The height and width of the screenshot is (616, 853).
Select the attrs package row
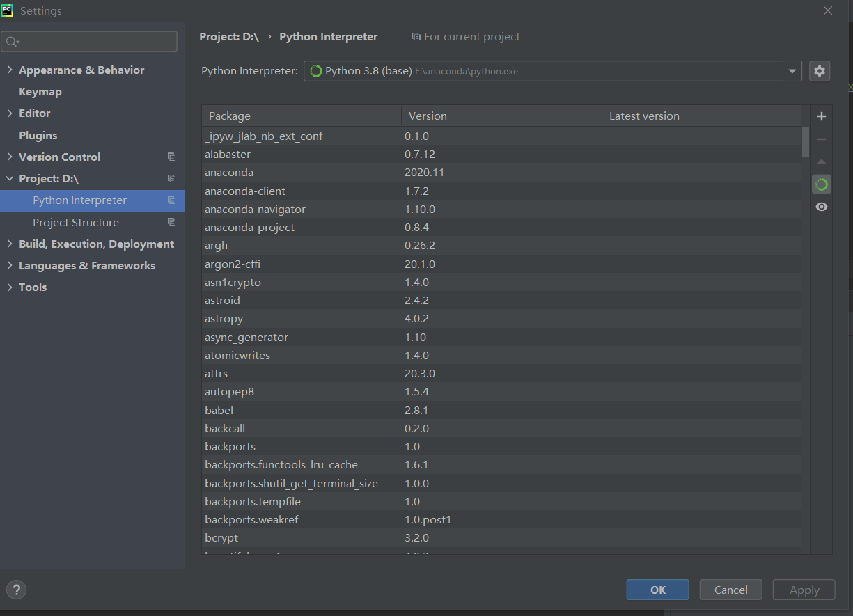(x=501, y=373)
